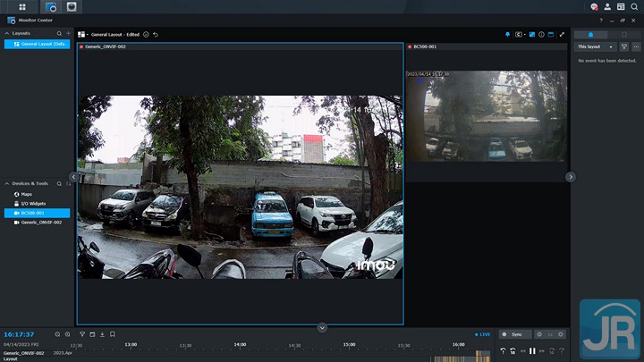
Task: Switch timeline to LIVE mode
Action: (x=483, y=334)
